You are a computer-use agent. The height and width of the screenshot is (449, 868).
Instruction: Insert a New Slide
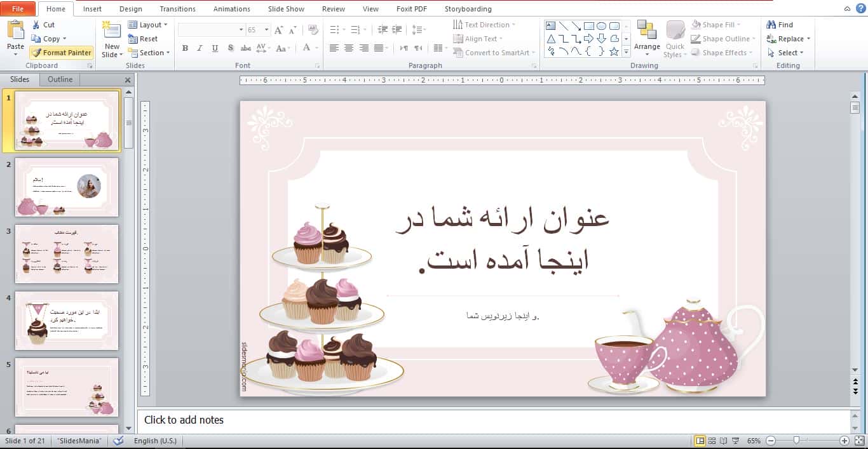pyautogui.click(x=112, y=39)
